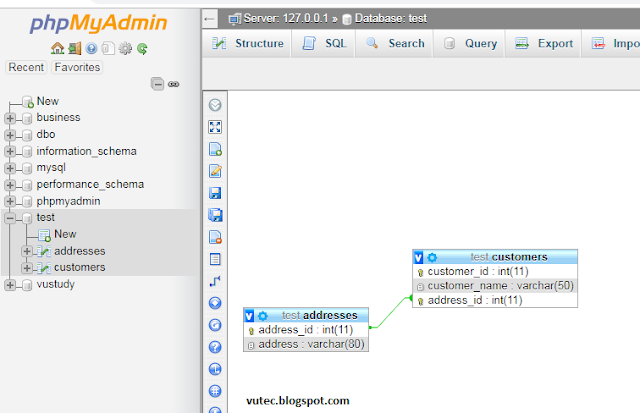Switch to the Export tab
This screenshot has height=413, width=640.
[544, 43]
